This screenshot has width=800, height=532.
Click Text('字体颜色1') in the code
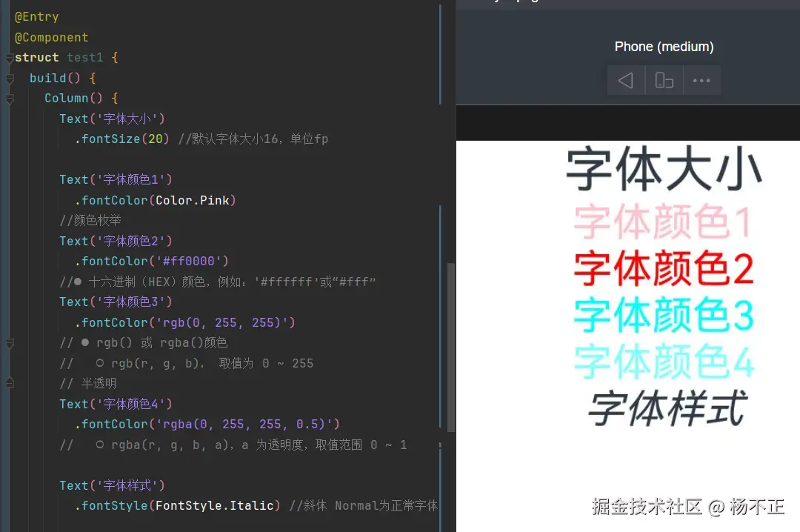pos(116,180)
